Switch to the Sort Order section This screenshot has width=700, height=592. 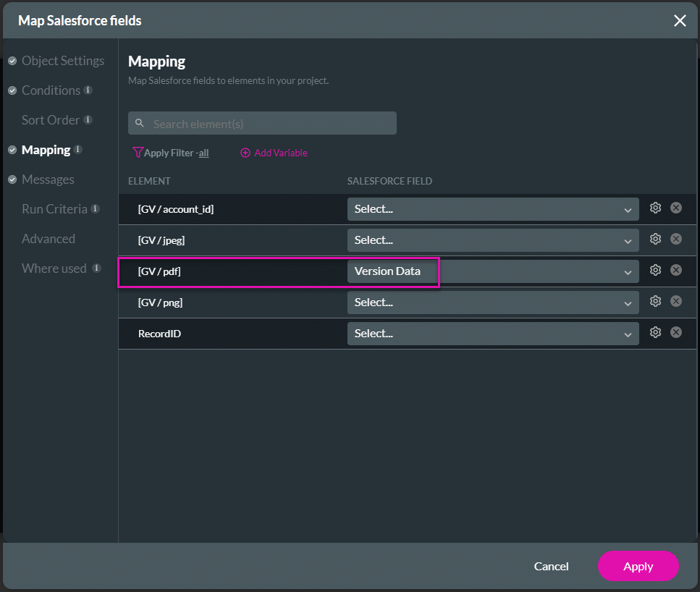[x=49, y=119]
